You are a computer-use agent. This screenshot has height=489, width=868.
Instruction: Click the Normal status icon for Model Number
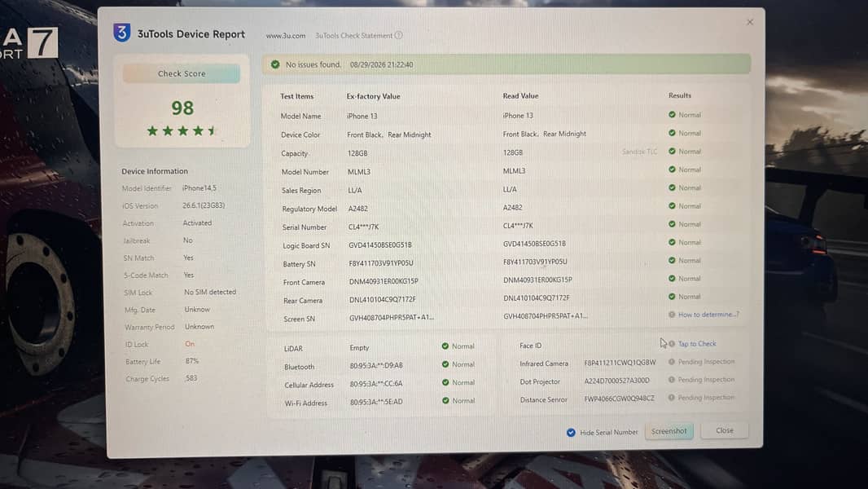point(672,170)
